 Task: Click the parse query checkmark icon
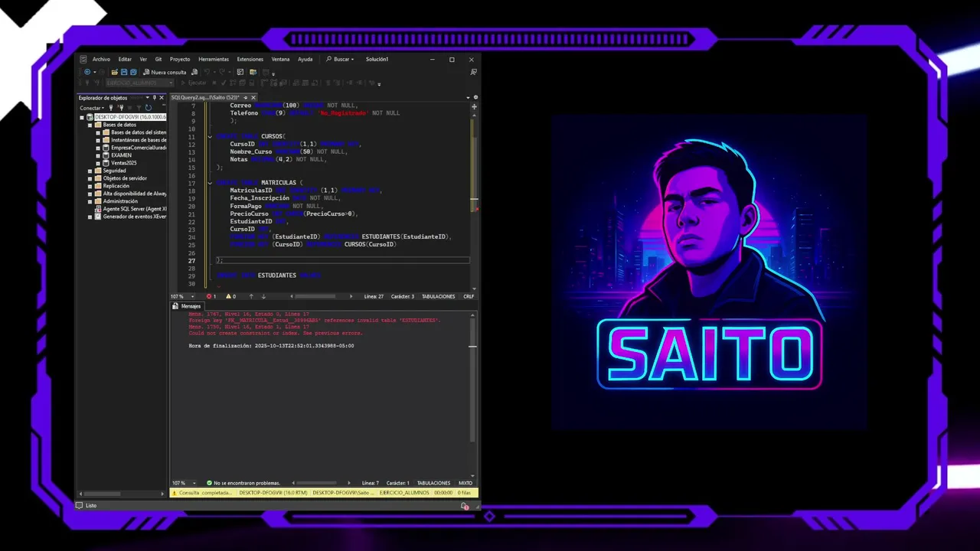point(223,83)
